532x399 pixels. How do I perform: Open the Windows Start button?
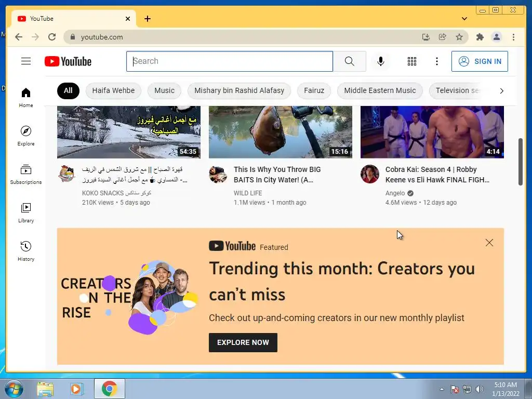14,389
